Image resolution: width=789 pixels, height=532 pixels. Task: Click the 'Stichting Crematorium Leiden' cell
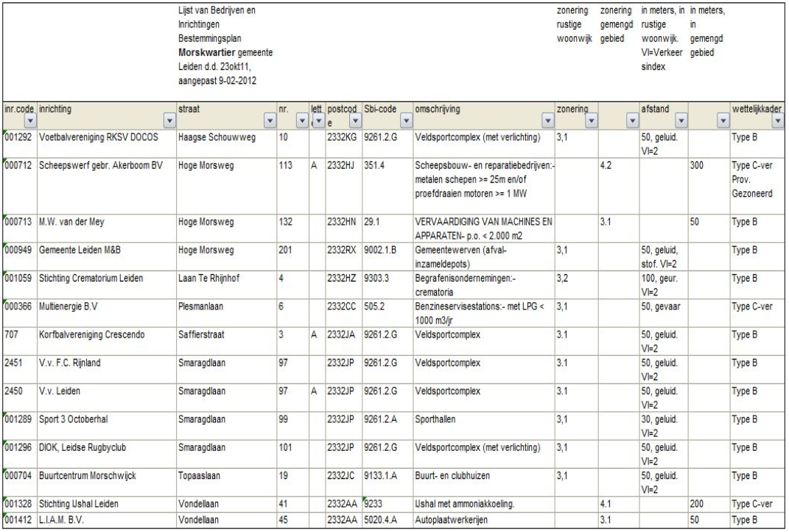click(107, 284)
